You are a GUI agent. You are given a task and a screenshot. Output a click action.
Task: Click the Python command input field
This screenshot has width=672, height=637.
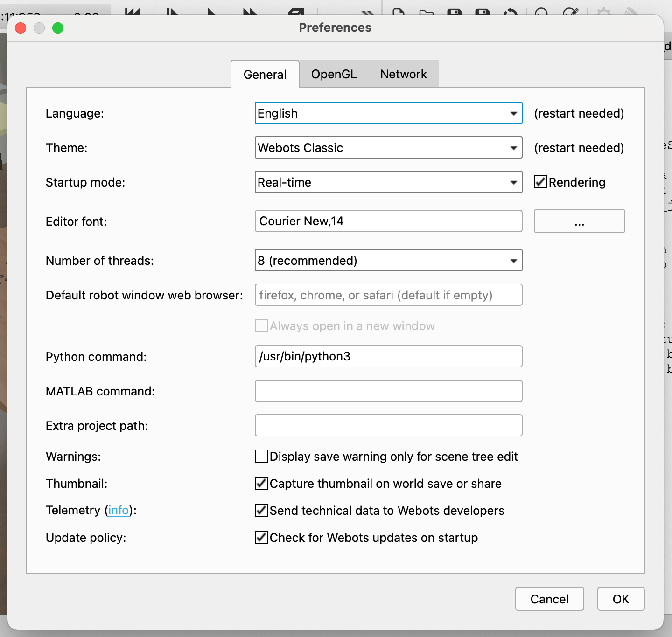tap(388, 356)
